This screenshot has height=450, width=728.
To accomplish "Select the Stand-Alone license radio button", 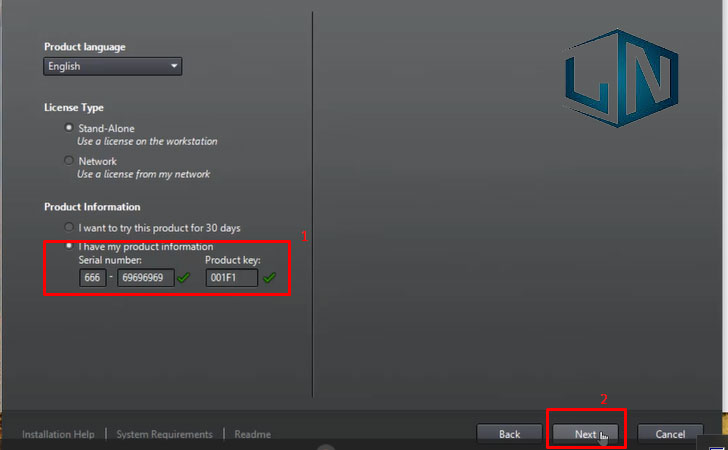I will click(69, 127).
